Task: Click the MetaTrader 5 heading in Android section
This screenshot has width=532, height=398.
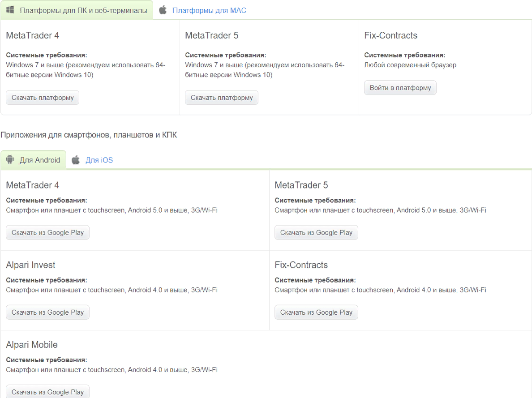Action: (301, 185)
